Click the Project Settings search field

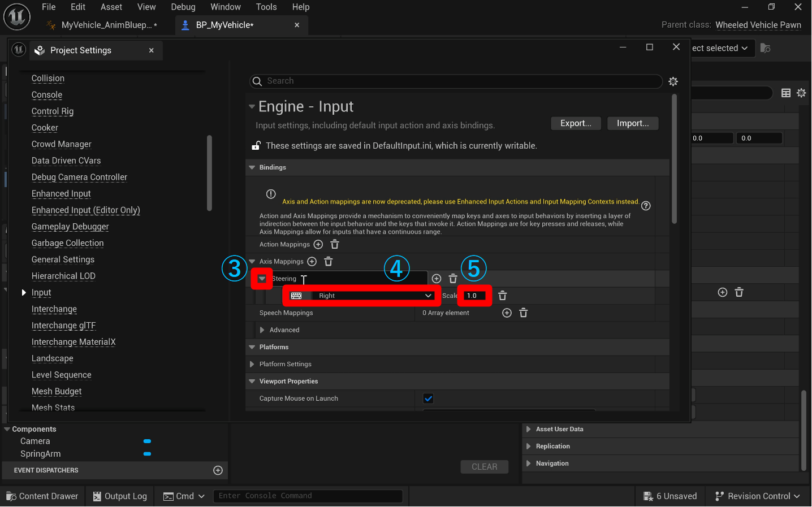pos(456,81)
